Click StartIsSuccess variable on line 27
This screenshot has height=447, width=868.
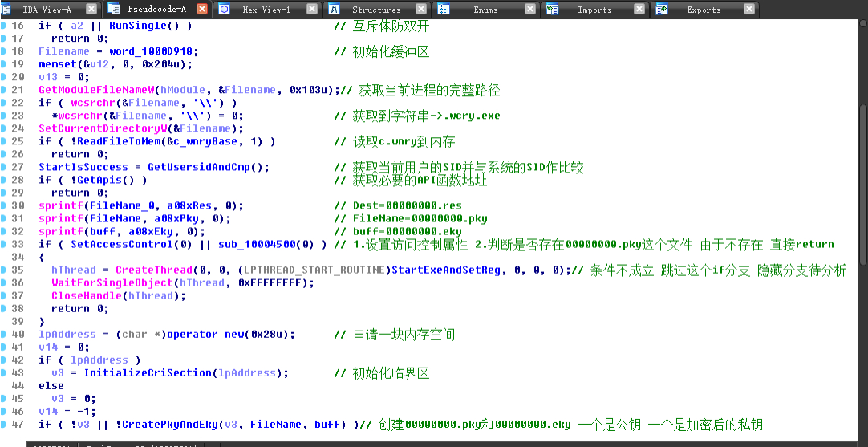pos(83,167)
